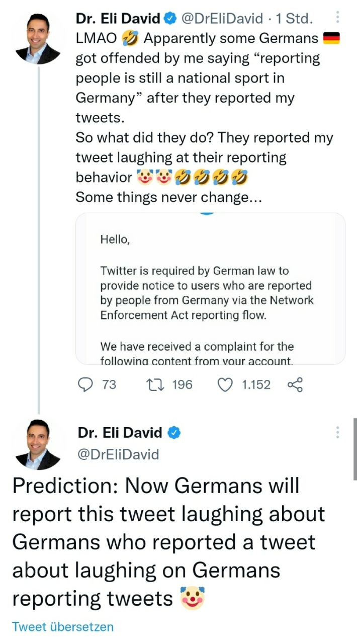The height and width of the screenshot is (644, 357).
Task: Open profile picture of the Prediction tweet
Action: 38,444
